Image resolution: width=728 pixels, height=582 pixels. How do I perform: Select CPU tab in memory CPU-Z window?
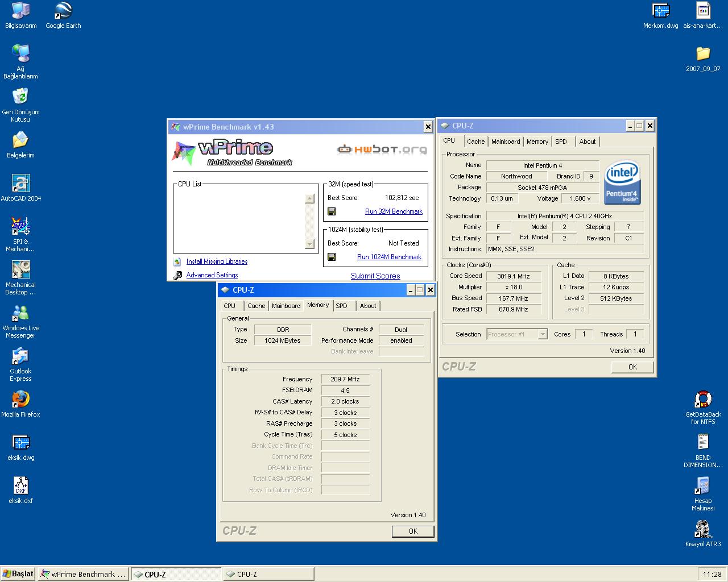(x=230, y=306)
